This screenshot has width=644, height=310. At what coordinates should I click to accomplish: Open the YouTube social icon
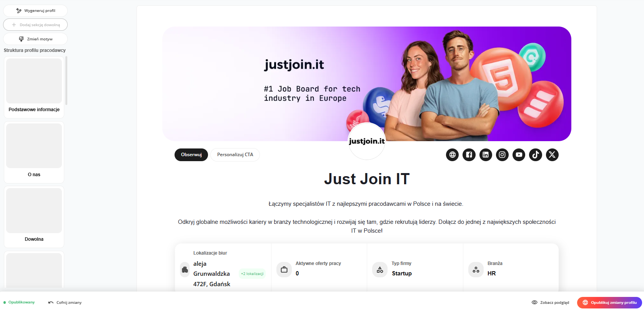pos(519,155)
